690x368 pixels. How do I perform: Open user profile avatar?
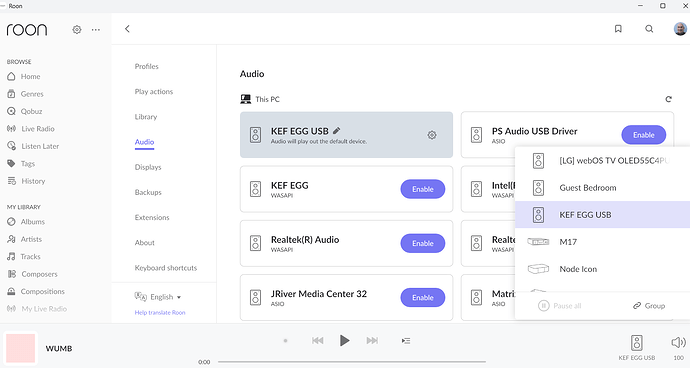point(680,29)
